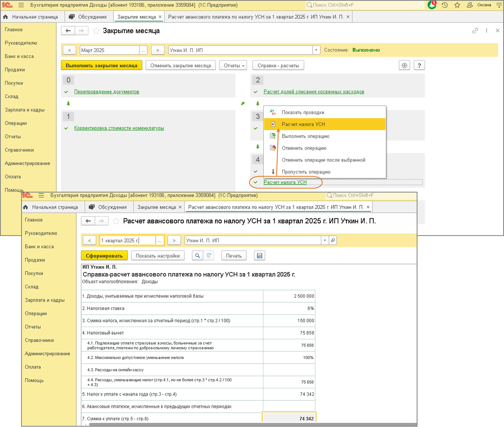Choose Отменить операцию in context menu

coord(325,148)
